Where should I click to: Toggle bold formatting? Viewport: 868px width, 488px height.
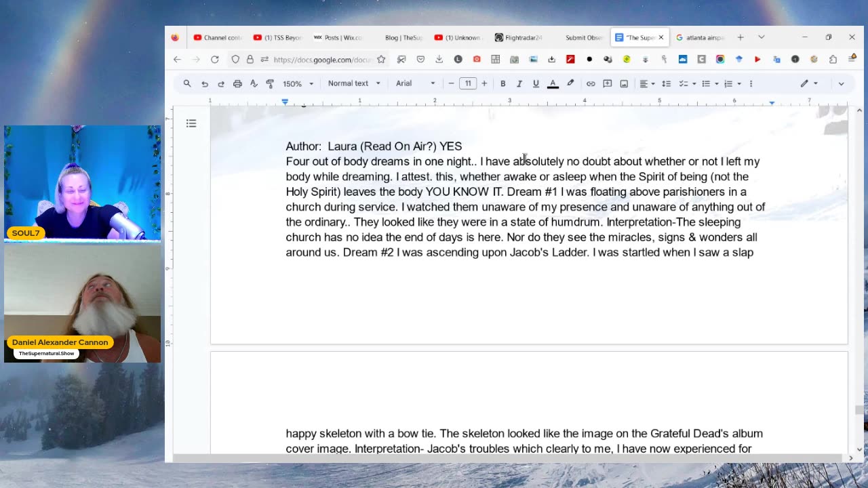pos(502,83)
